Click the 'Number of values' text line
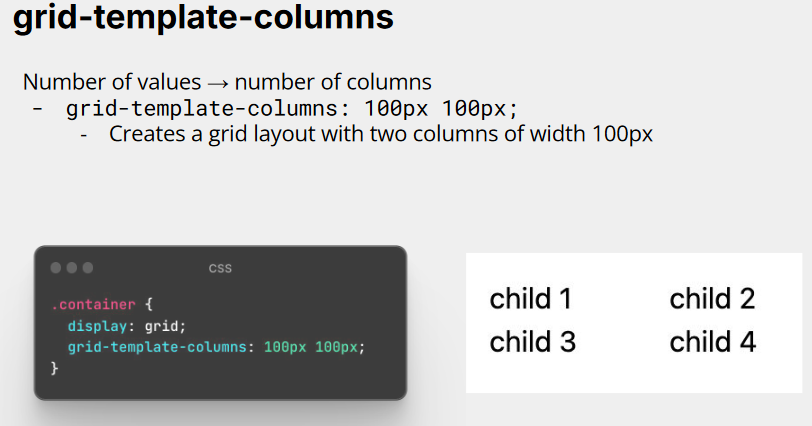 [227, 82]
